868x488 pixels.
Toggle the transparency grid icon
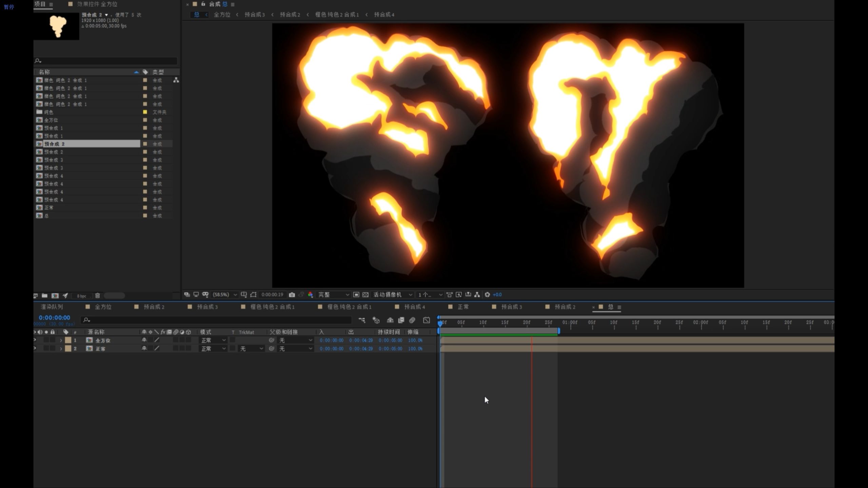pyautogui.click(x=366, y=294)
